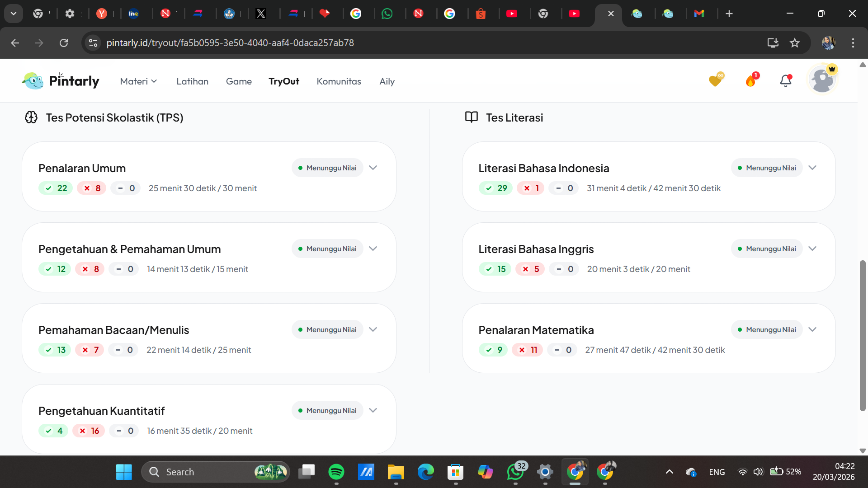Click Menunggu Nilai badge on Penalaran Umum
This screenshot has width=868, height=488.
coord(327,168)
